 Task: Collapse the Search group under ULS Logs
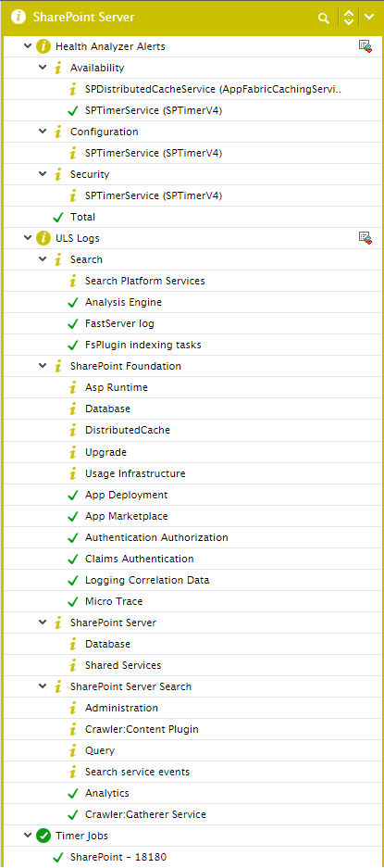(43, 259)
